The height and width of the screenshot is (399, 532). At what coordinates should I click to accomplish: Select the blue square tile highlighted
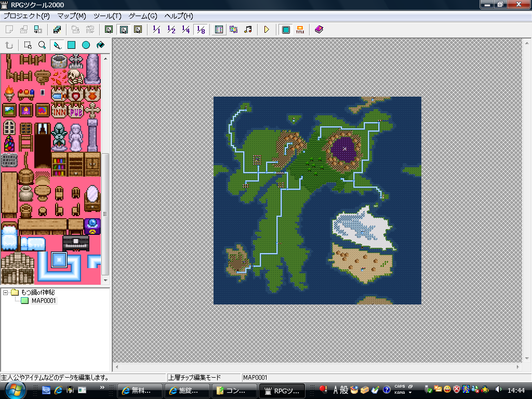pyautogui.click(x=59, y=260)
